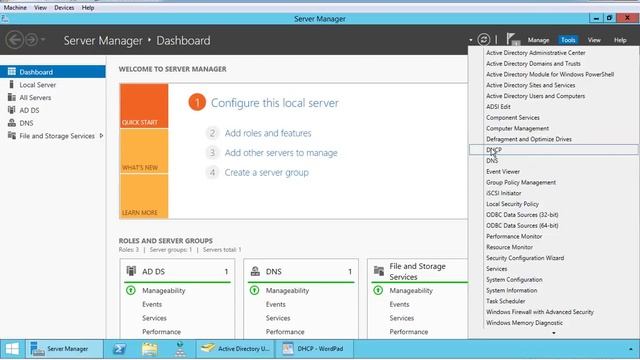640x360 pixels.
Task: Open File Explorer from the taskbar
Action: tap(150, 349)
